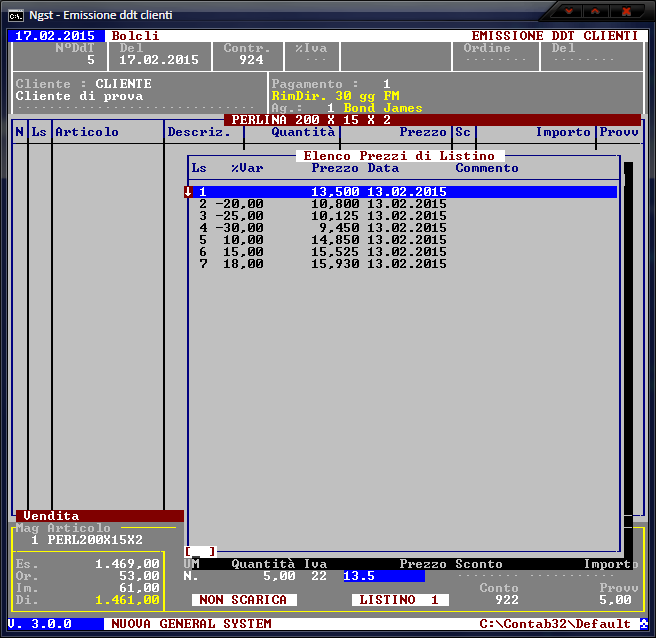The width and height of the screenshot is (656, 638).
Task: Click the Prezzo column header in the price list
Action: pyautogui.click(x=334, y=168)
